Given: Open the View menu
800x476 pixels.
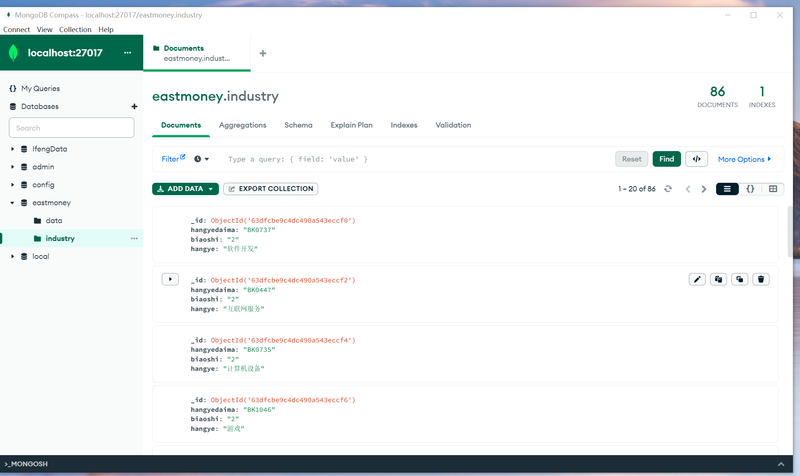Looking at the screenshot, I should coord(44,30).
